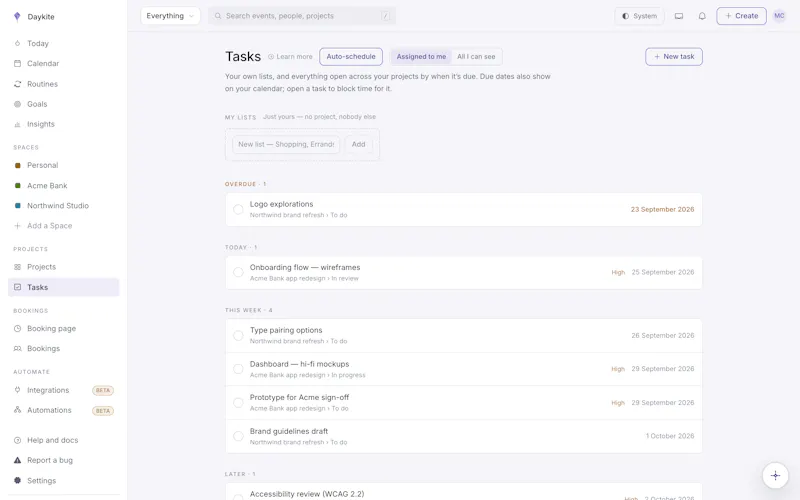This screenshot has width=800, height=500.
Task: Toggle the System theme switcher
Action: [639, 16]
